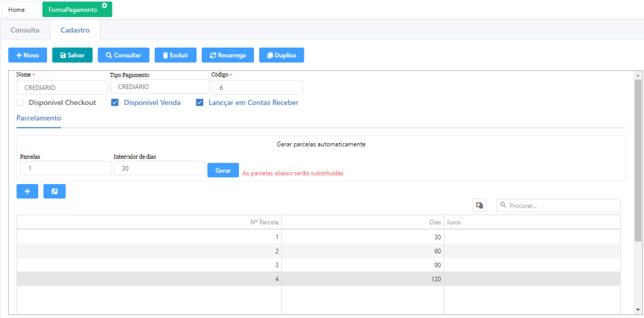Click the plus icon to add a parcela
This screenshot has height=318, width=644.
tap(27, 191)
